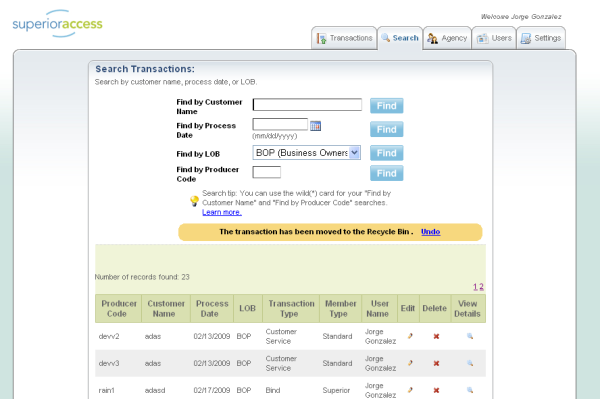
Task: Click the lightbulb search tip icon
Action: click(x=194, y=201)
